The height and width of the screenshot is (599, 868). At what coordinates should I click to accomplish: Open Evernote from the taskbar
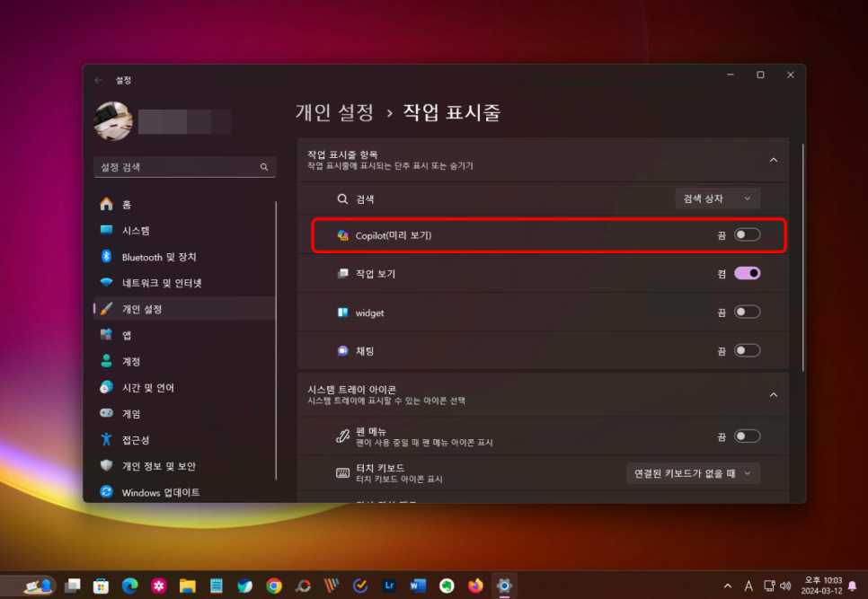pyautogui.click(x=447, y=586)
